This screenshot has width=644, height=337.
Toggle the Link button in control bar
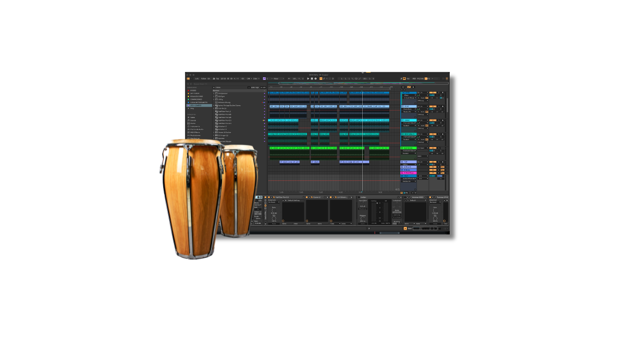[x=197, y=78]
